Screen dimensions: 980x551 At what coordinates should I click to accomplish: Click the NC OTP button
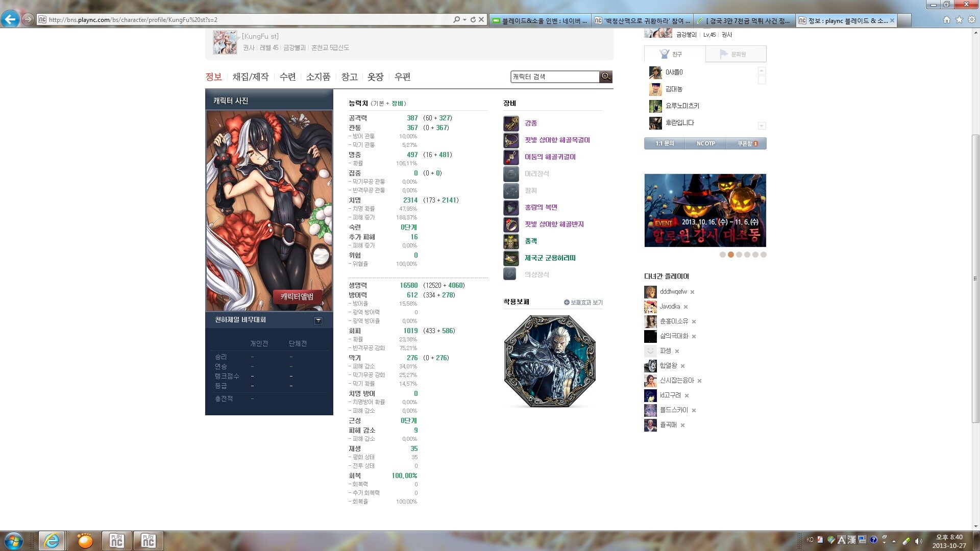pyautogui.click(x=705, y=144)
